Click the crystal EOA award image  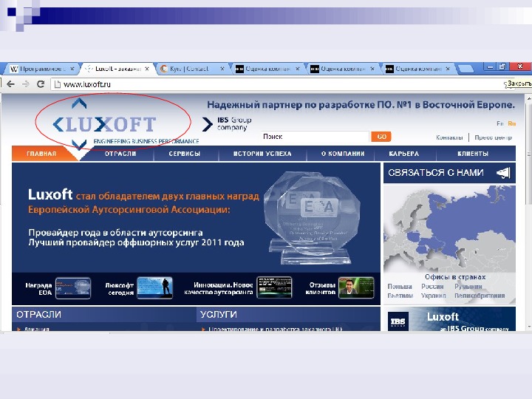pyautogui.click(x=312, y=218)
